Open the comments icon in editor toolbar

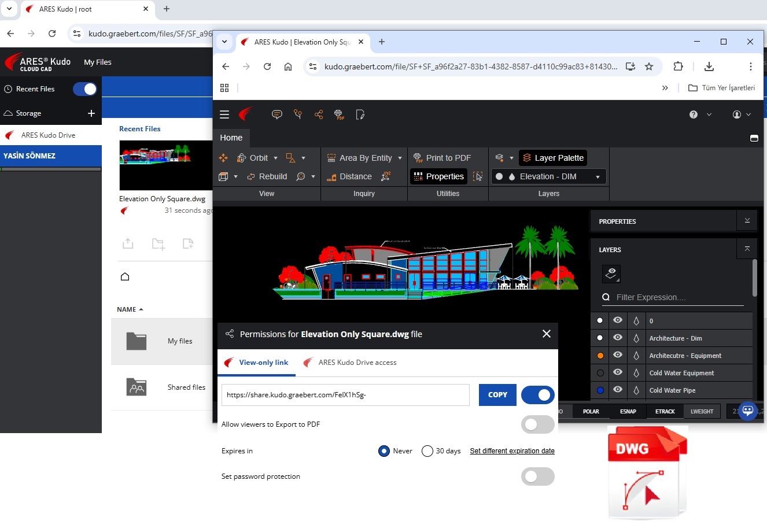(x=277, y=114)
